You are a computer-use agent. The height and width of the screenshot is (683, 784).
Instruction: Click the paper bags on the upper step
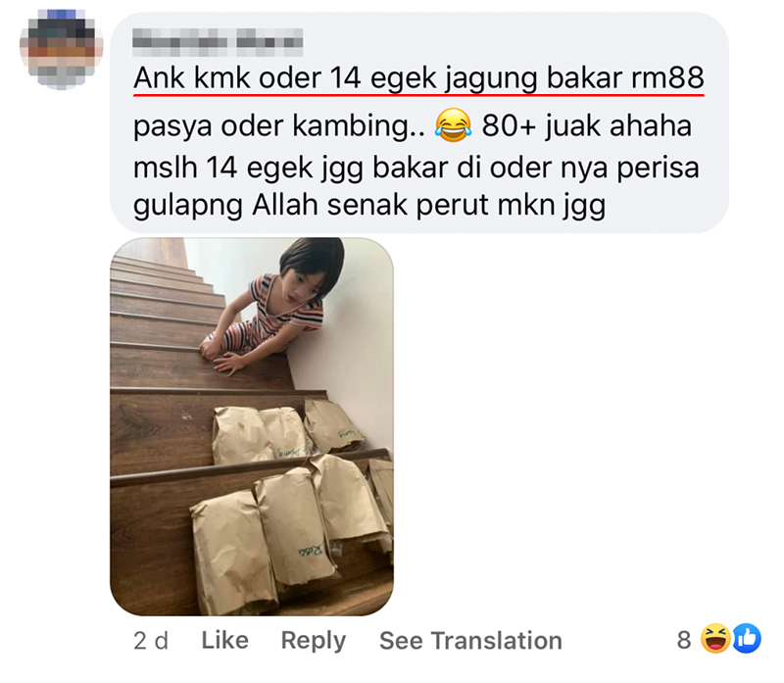tap(288, 431)
